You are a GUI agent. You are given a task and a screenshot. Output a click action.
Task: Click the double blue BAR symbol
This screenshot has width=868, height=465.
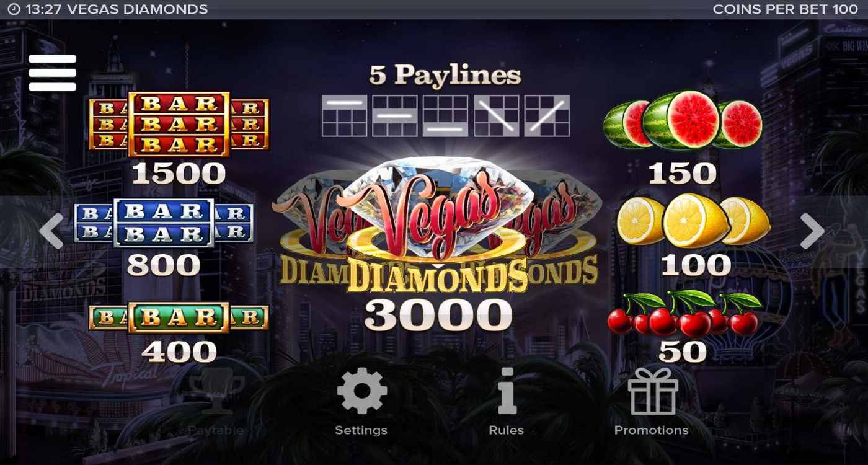(x=164, y=223)
